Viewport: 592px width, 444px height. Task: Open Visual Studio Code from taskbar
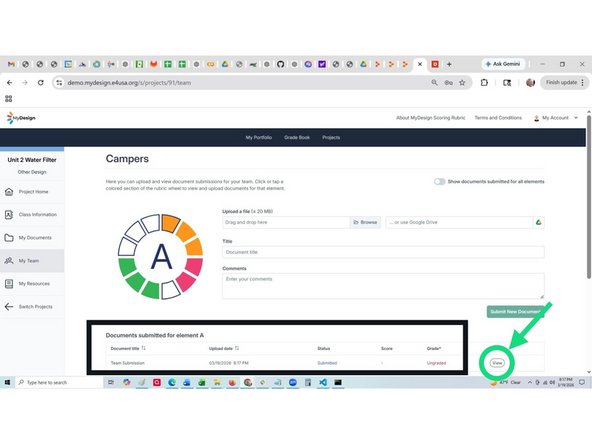[x=323, y=382]
